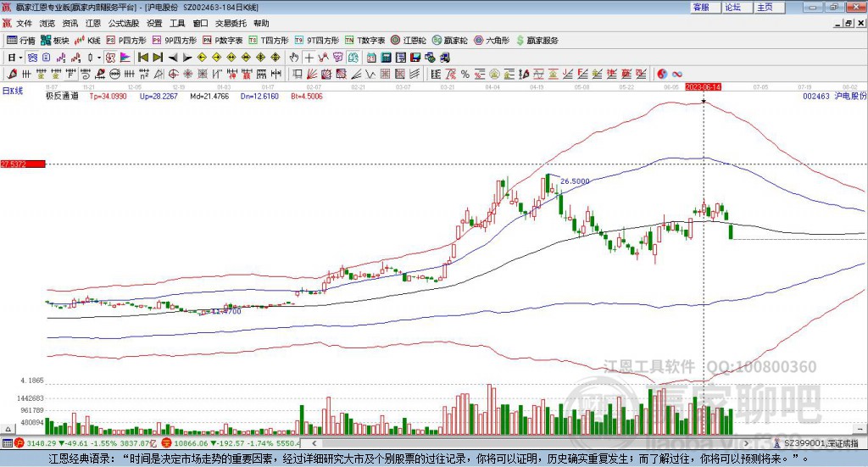Open the 六角形 hexagon tool
This screenshot has height=467, width=868.
click(492, 41)
